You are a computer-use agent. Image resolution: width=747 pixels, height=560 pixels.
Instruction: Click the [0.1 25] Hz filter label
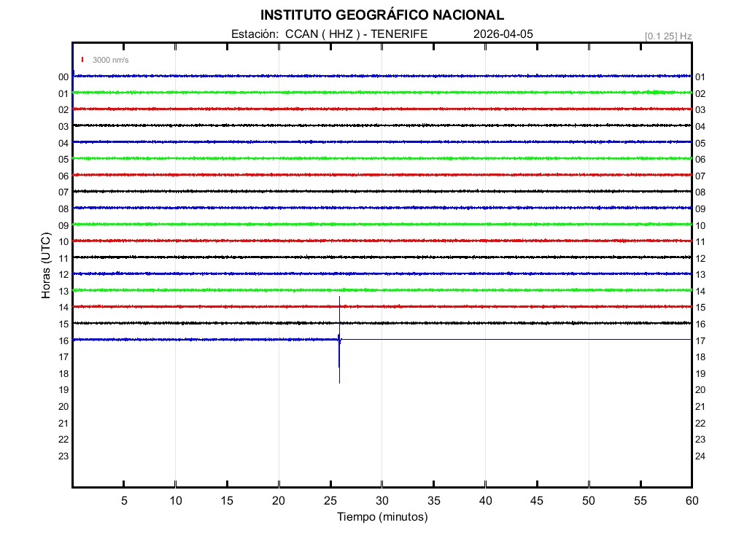[x=668, y=36]
